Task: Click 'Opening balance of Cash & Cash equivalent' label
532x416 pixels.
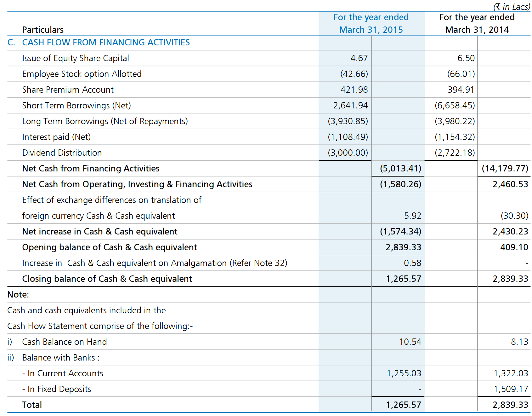Action: (110, 247)
